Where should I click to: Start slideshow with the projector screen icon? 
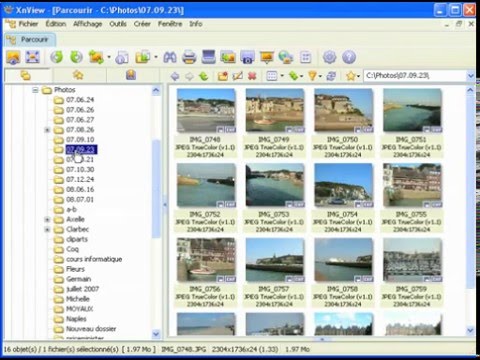267,57
